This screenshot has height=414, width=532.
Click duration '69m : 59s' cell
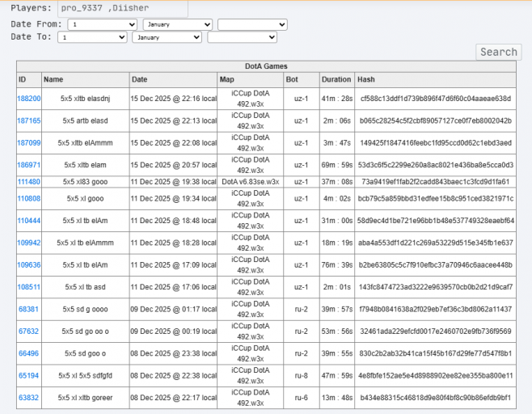point(337,165)
